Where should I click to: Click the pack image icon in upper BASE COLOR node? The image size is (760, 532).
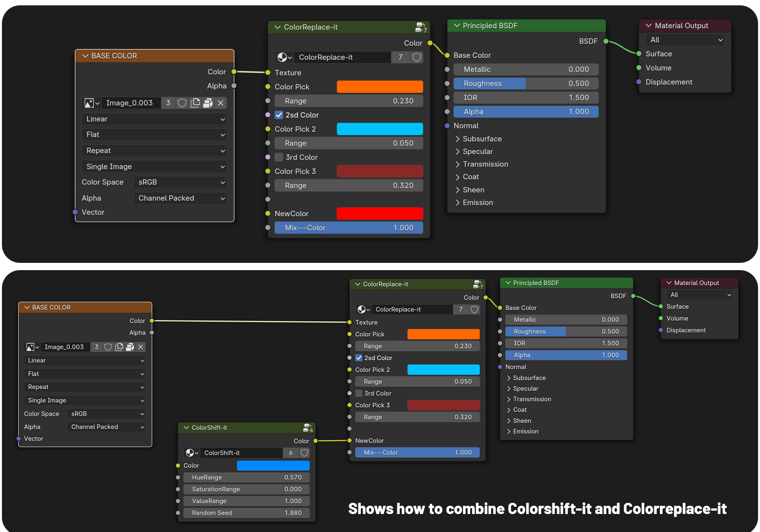[x=208, y=103]
